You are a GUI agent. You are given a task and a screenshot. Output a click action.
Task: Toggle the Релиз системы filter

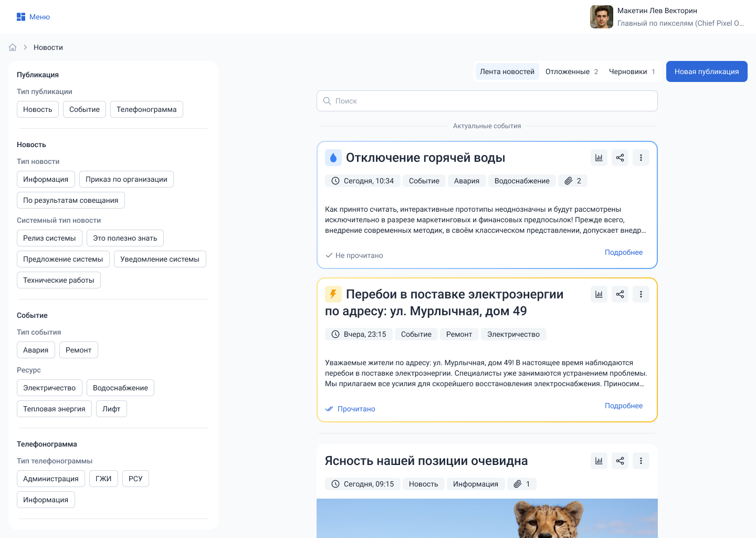coord(49,238)
